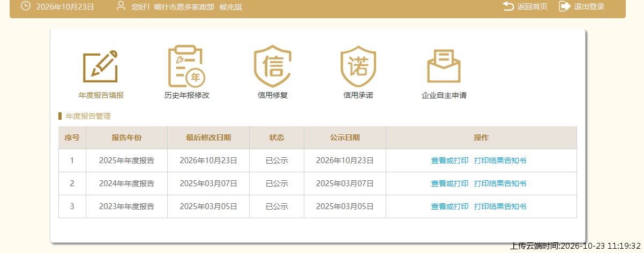Screen dimensions: 644x253
Task: Click the 返回首页 back arrow icon
Action: point(508,6)
